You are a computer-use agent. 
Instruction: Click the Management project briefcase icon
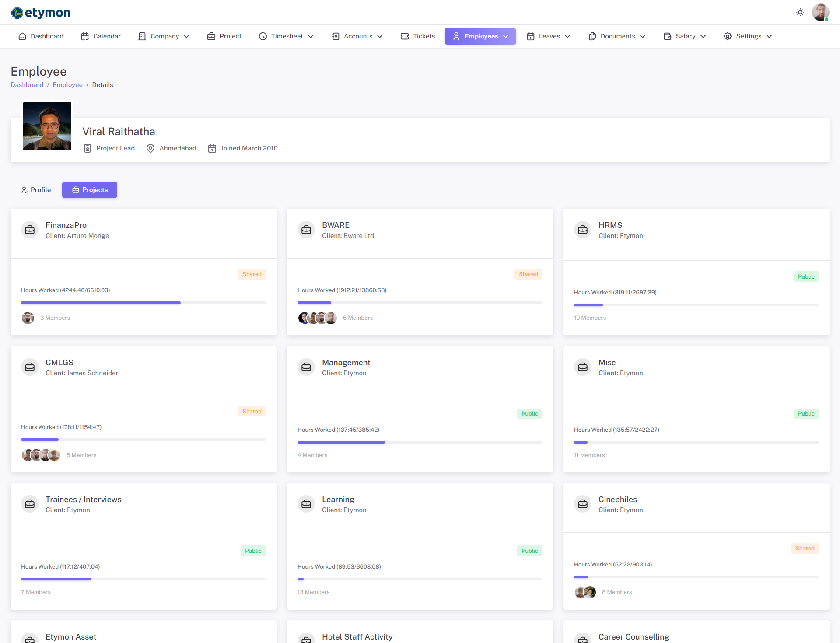coord(306,367)
